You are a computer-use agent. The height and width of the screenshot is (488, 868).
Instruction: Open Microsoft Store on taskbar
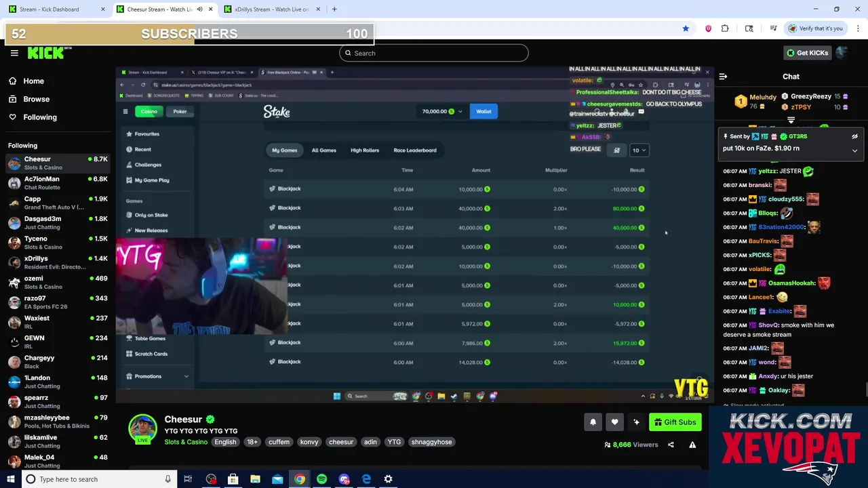click(233, 479)
